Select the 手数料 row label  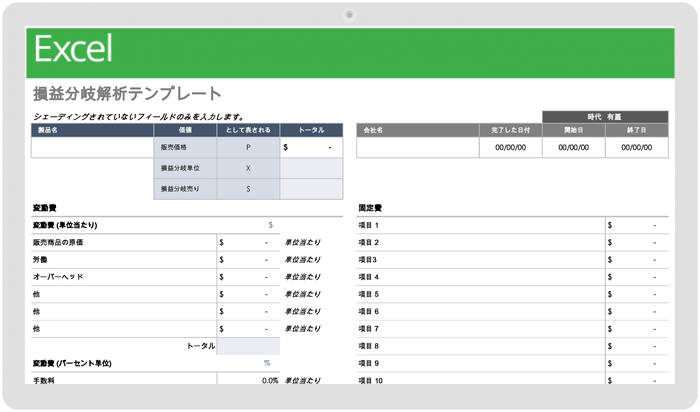pos(44,380)
